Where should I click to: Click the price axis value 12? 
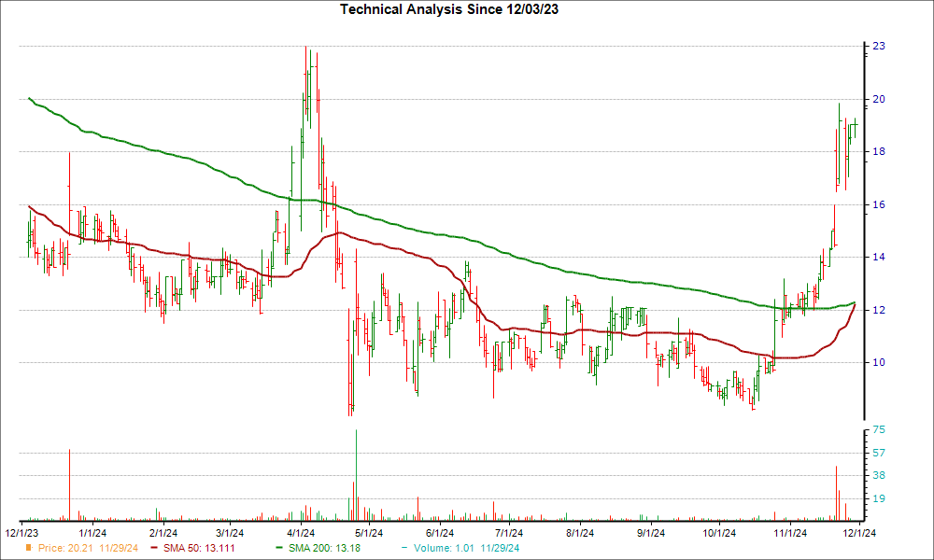click(x=879, y=310)
